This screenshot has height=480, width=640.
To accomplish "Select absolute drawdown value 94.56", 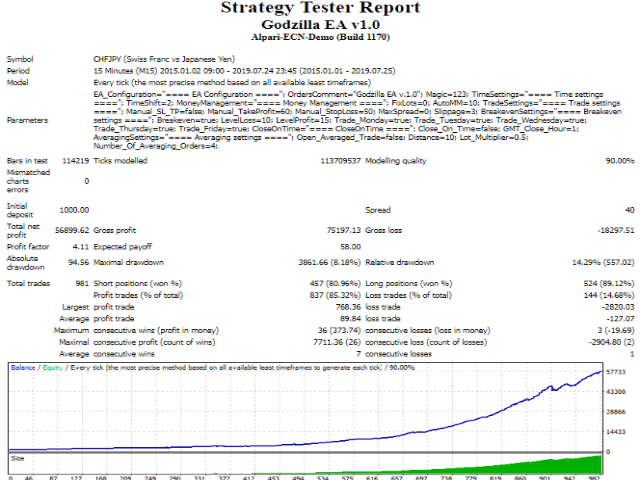I will click(78, 262).
